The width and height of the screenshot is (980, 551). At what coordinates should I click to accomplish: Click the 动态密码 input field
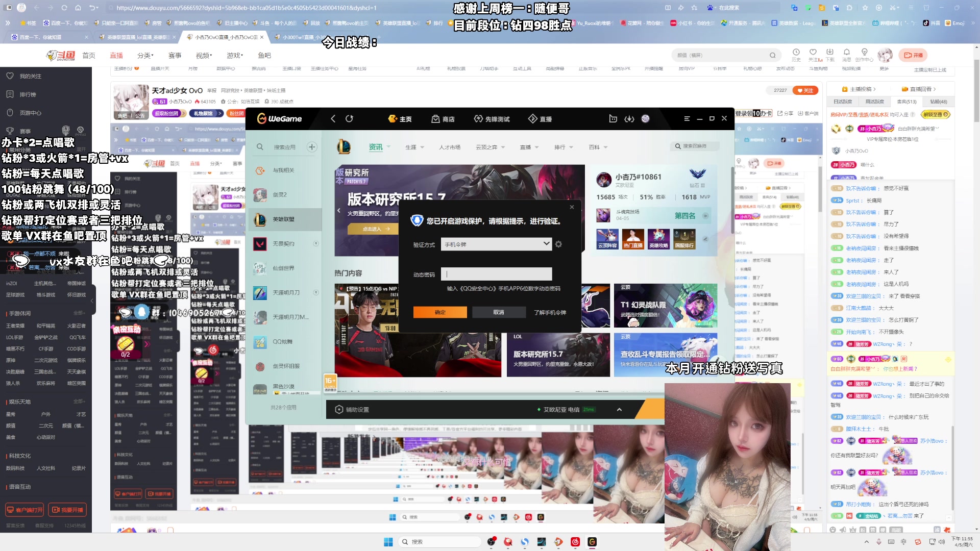point(496,274)
